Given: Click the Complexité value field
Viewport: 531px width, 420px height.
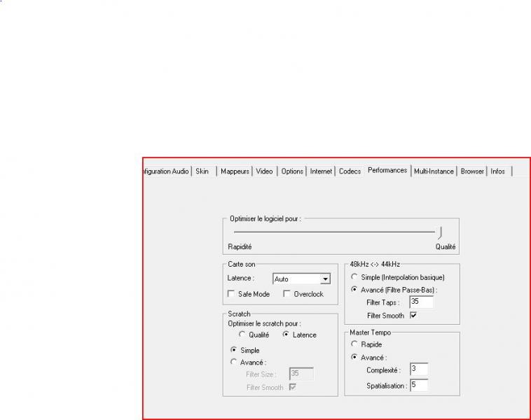Looking at the screenshot, I should pyautogui.click(x=418, y=369).
